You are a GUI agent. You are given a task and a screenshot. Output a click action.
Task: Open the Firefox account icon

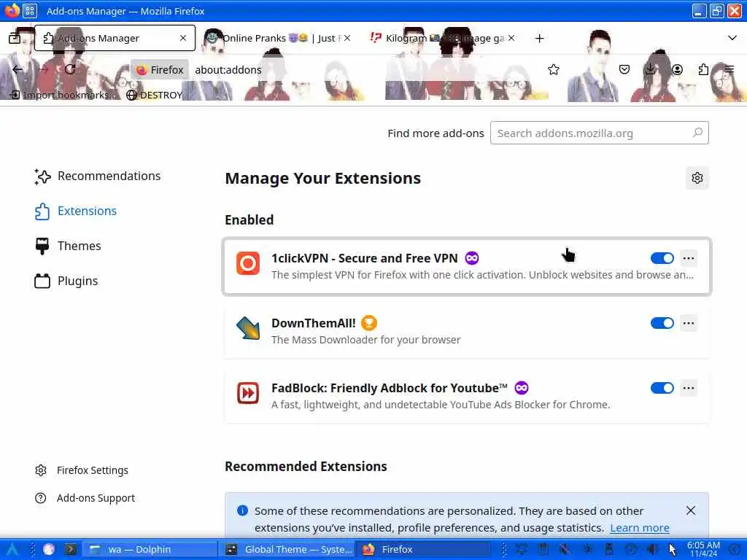677,69
